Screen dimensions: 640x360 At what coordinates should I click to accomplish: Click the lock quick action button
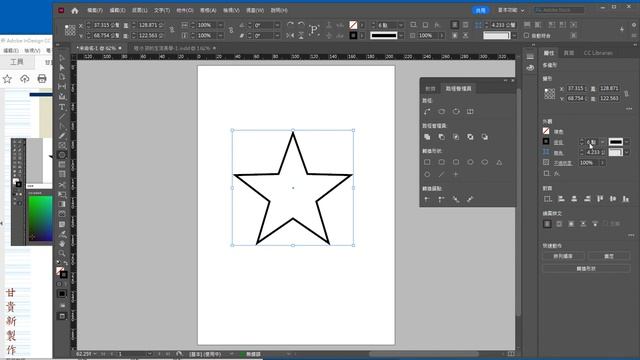(x=609, y=256)
